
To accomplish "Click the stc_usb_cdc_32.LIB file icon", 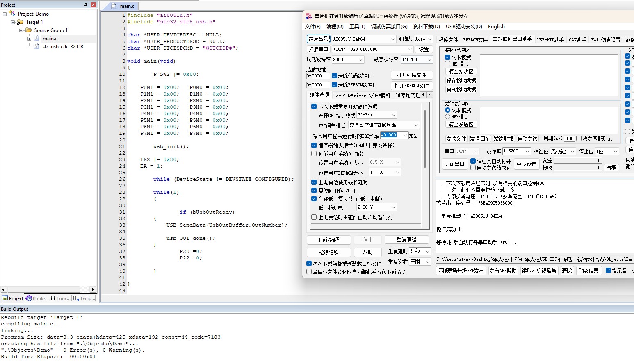I will click(x=36, y=47).
